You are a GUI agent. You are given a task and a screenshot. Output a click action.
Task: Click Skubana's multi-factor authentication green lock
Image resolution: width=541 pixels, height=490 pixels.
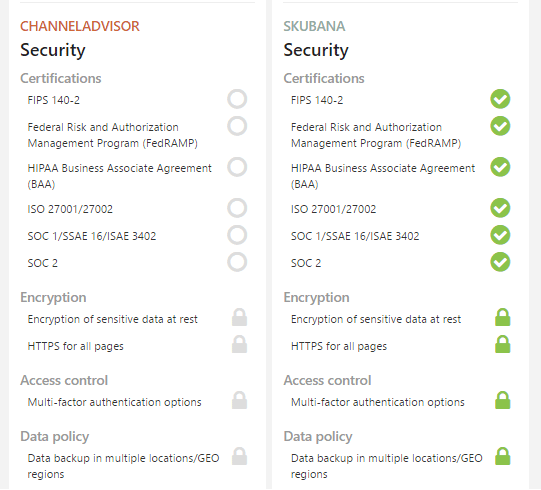503,400
